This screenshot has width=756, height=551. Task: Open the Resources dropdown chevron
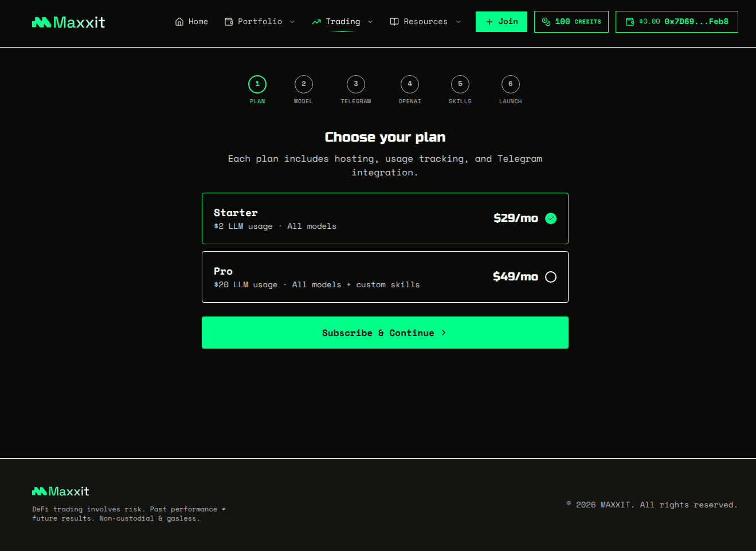(459, 22)
